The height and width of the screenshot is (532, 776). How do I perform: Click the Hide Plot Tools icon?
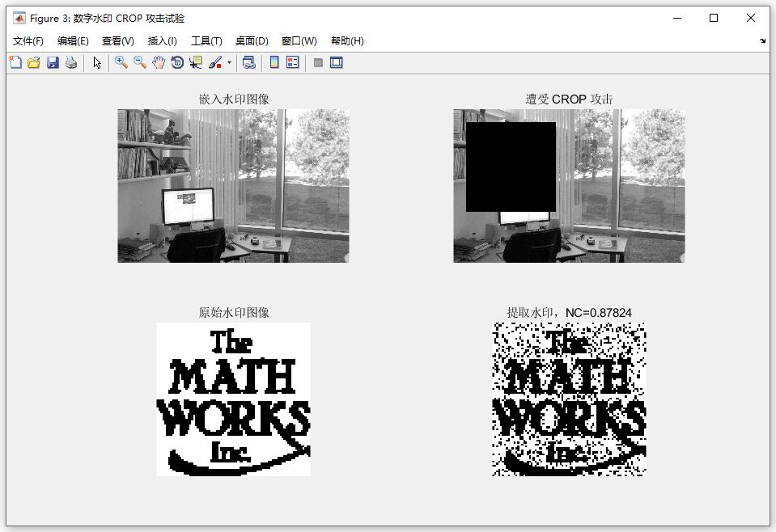(318, 62)
